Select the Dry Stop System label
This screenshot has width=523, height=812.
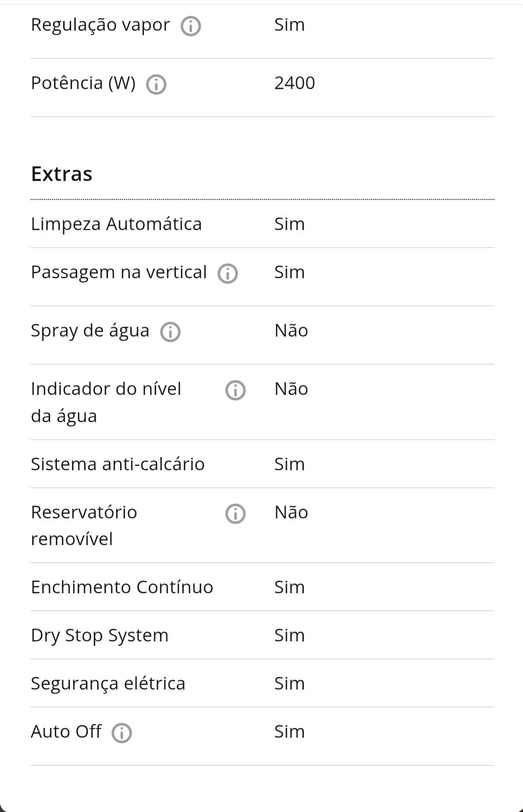100,635
